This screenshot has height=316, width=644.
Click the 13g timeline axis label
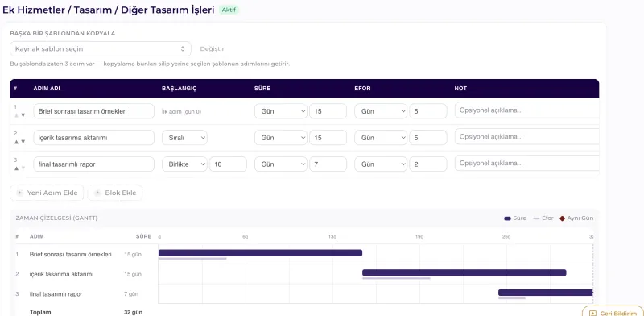[332, 236]
